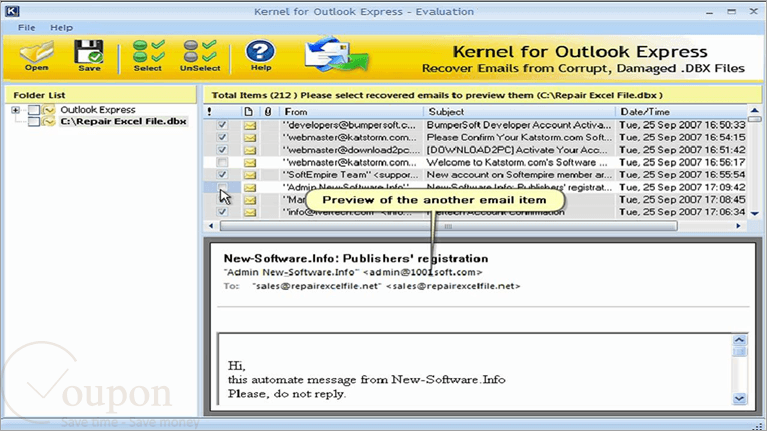Sort by attachment paperclip column header
767x431 pixels.
[x=268, y=112]
